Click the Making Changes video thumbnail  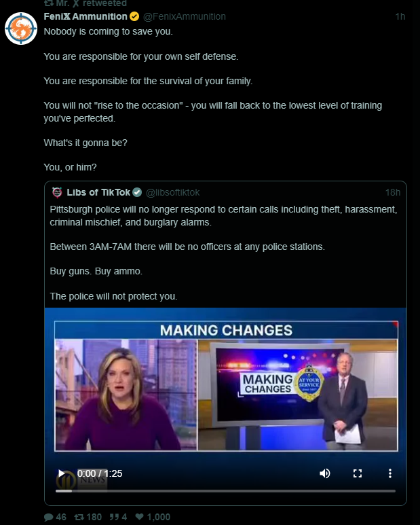(226, 385)
